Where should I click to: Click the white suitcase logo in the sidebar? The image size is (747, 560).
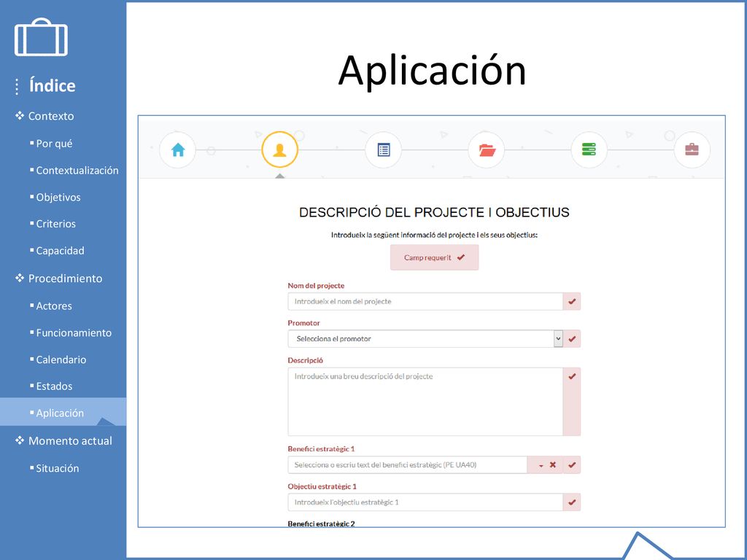click(41, 38)
